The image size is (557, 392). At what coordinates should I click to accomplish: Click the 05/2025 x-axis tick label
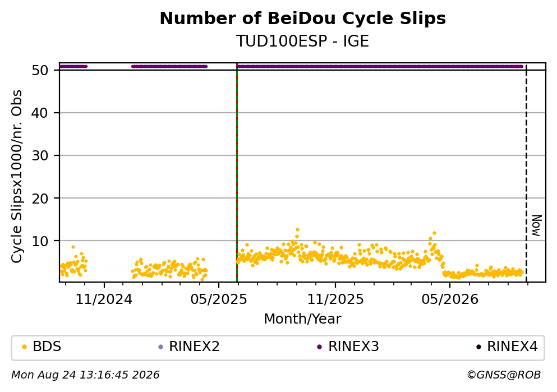(x=218, y=299)
